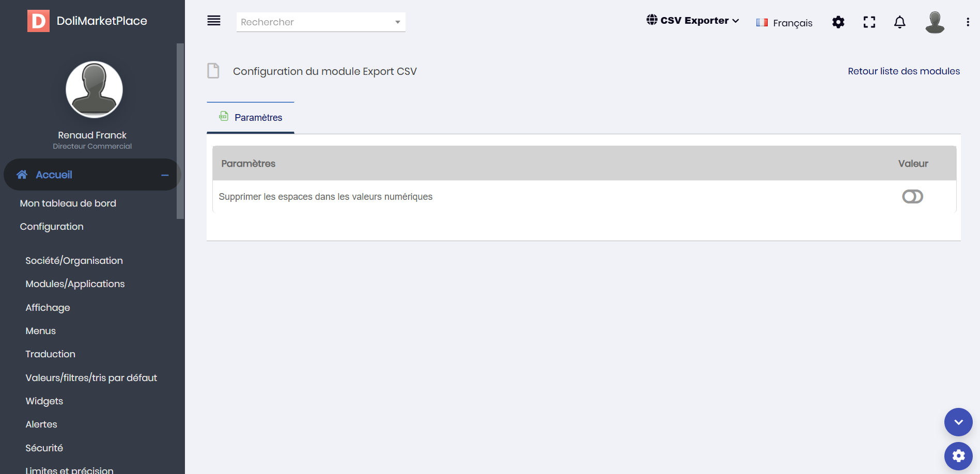Open Modules/Applications in the sidebar
980x474 pixels.
tap(75, 284)
